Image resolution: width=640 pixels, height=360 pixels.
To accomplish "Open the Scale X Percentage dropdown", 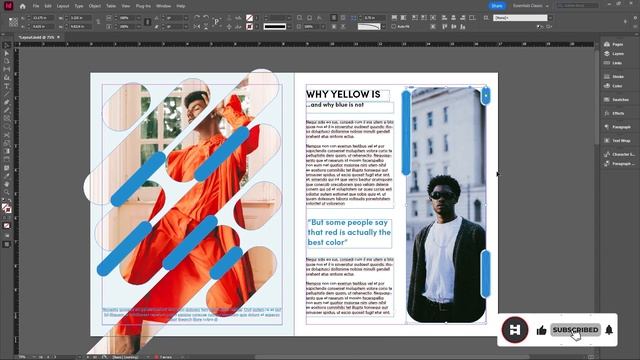I will click(x=138, y=18).
